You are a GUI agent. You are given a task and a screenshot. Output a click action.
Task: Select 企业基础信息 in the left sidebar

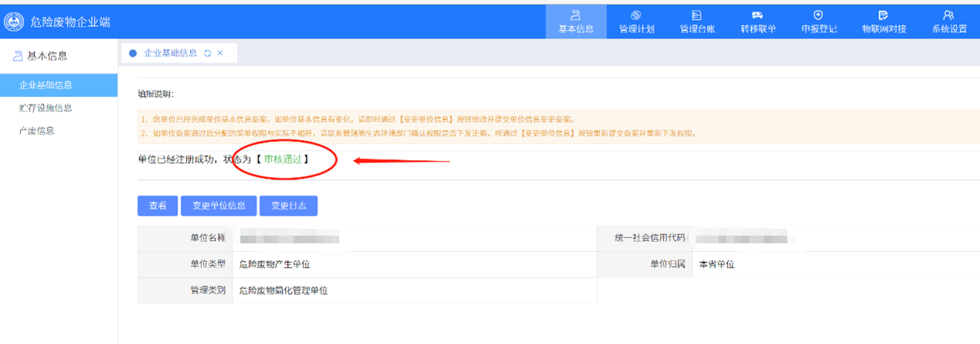[x=46, y=85]
